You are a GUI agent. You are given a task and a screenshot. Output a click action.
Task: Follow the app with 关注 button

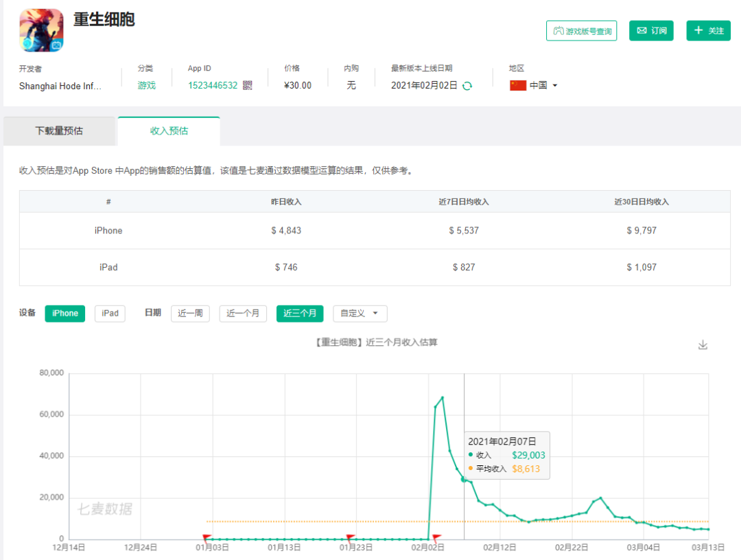coord(708,31)
